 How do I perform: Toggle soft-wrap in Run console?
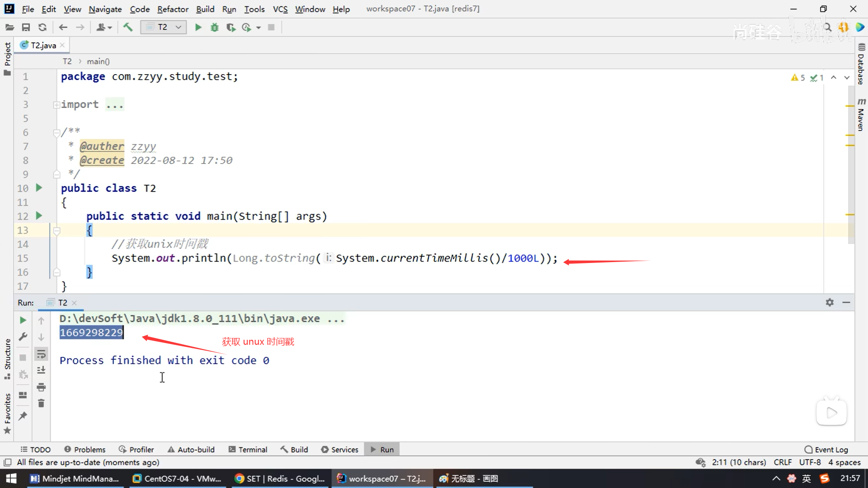(x=41, y=354)
